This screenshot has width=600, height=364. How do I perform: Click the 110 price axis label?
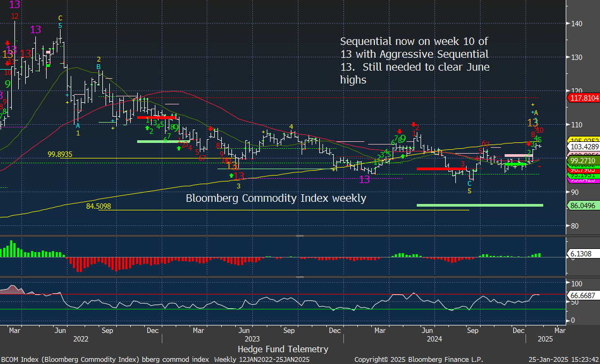point(576,125)
